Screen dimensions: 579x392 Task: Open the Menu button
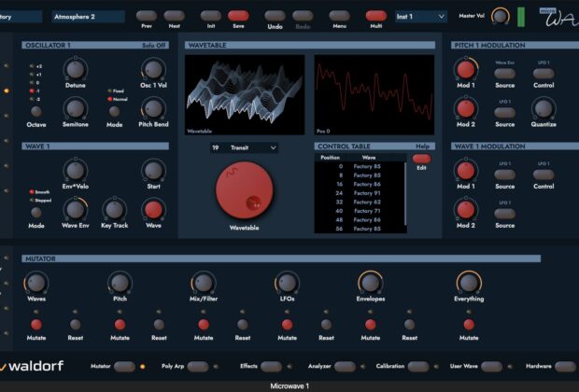(339, 16)
